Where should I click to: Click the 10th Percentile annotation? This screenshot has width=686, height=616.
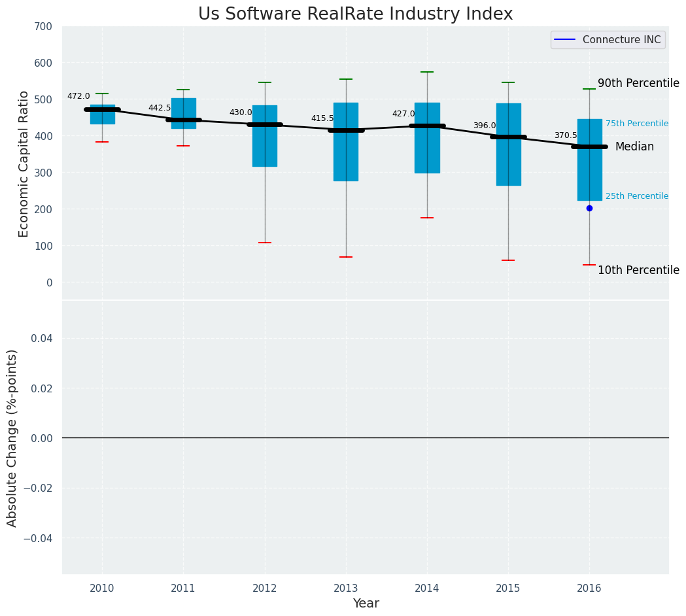pos(639,270)
